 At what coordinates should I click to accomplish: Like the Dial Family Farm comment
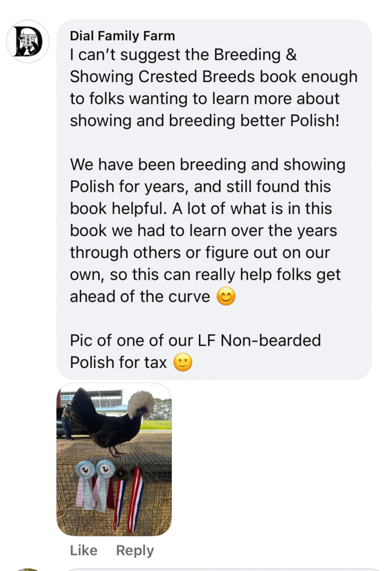pos(84,550)
